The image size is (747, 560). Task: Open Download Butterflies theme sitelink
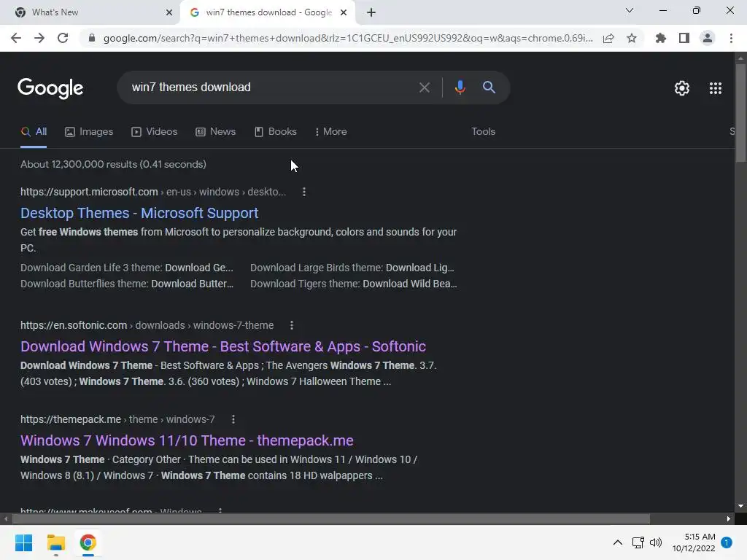pyautogui.click(x=127, y=284)
